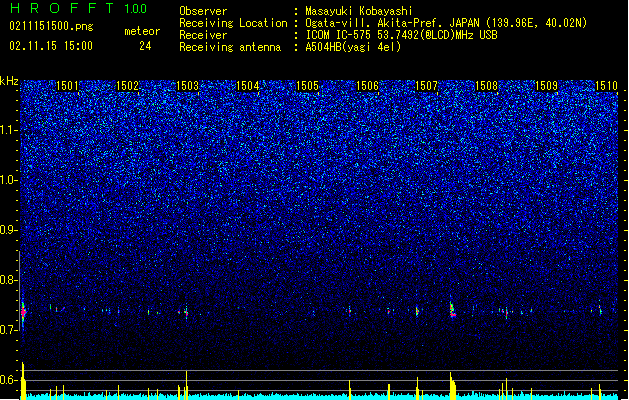The height and width of the screenshot is (400, 629).
Task: Click the tallest yellow intensity spike at 1503
Action: point(187,385)
